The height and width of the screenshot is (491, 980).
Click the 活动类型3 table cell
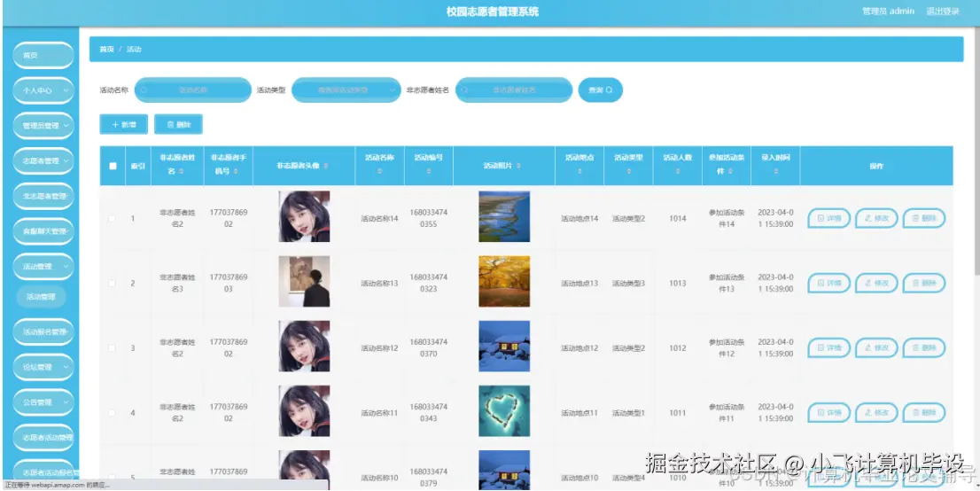[628, 284]
